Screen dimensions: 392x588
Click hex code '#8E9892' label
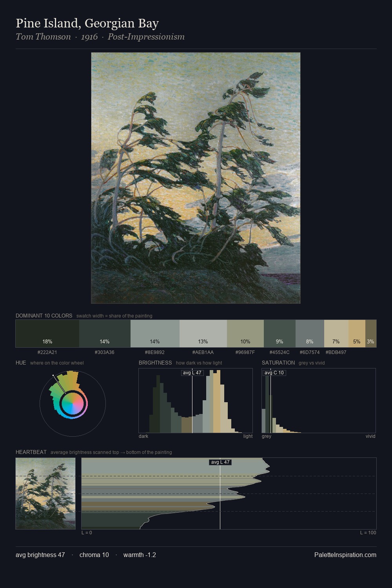[x=155, y=352]
